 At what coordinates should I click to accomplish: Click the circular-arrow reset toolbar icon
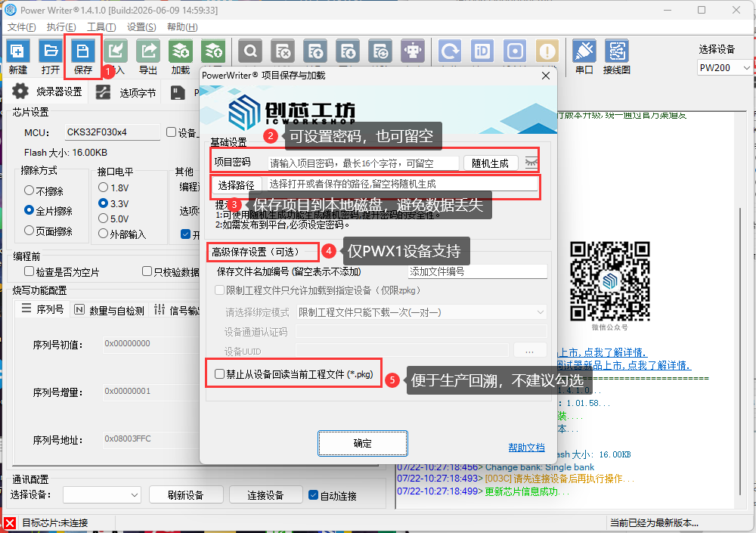[450, 51]
